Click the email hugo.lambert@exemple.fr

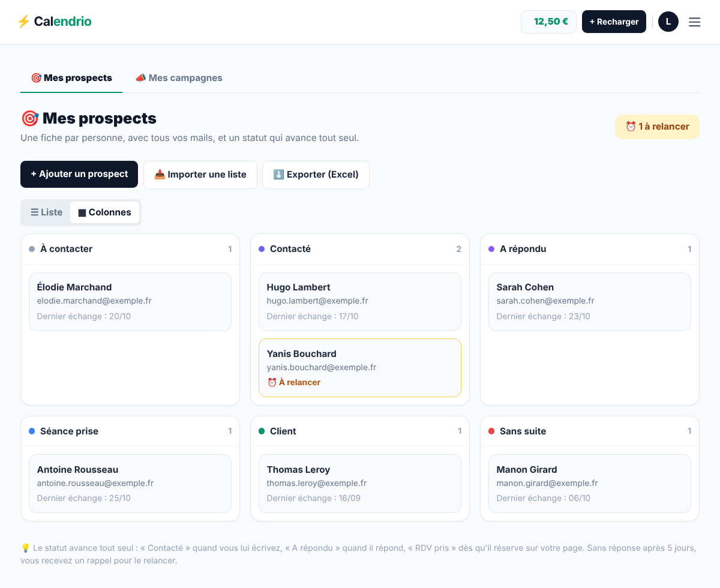pyautogui.click(x=317, y=301)
